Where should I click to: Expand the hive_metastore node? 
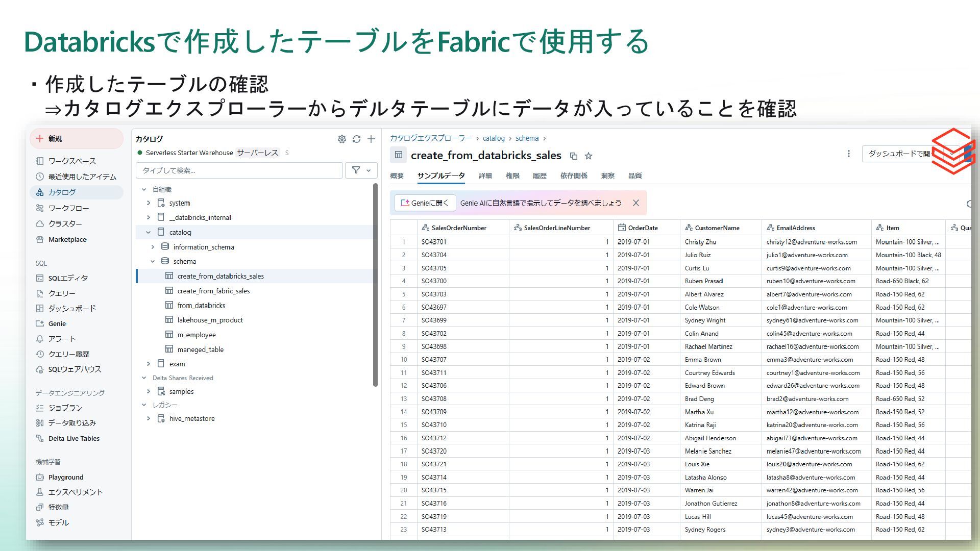pos(149,418)
